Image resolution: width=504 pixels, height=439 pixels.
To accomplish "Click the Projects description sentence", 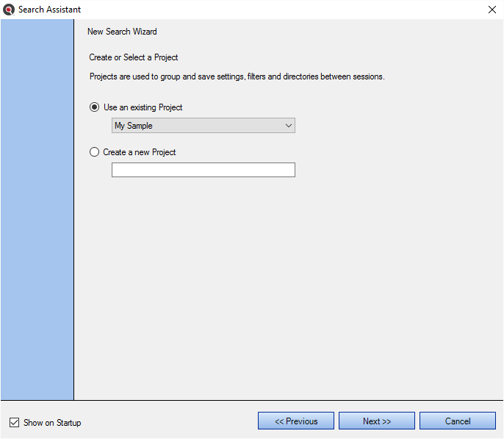I will (x=237, y=76).
